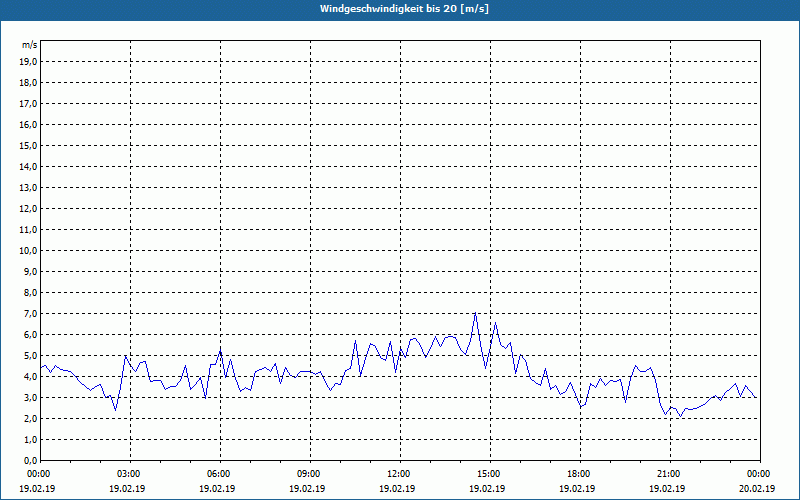Viewport: 800px width, 500px height.
Task: Click the 7,0 y-axis value
Action: click(x=31, y=314)
